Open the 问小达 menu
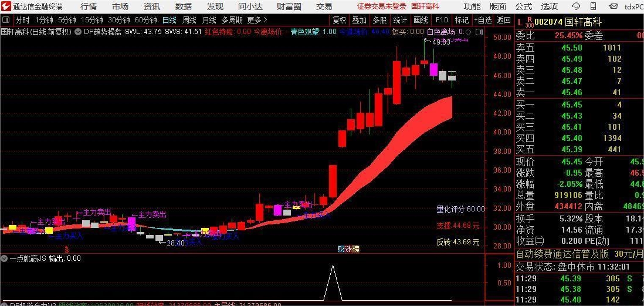644x306 pixels. tap(250, 6)
